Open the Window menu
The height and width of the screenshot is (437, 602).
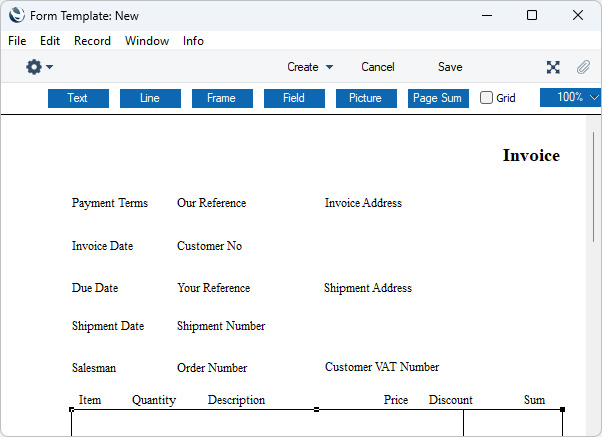tap(147, 41)
